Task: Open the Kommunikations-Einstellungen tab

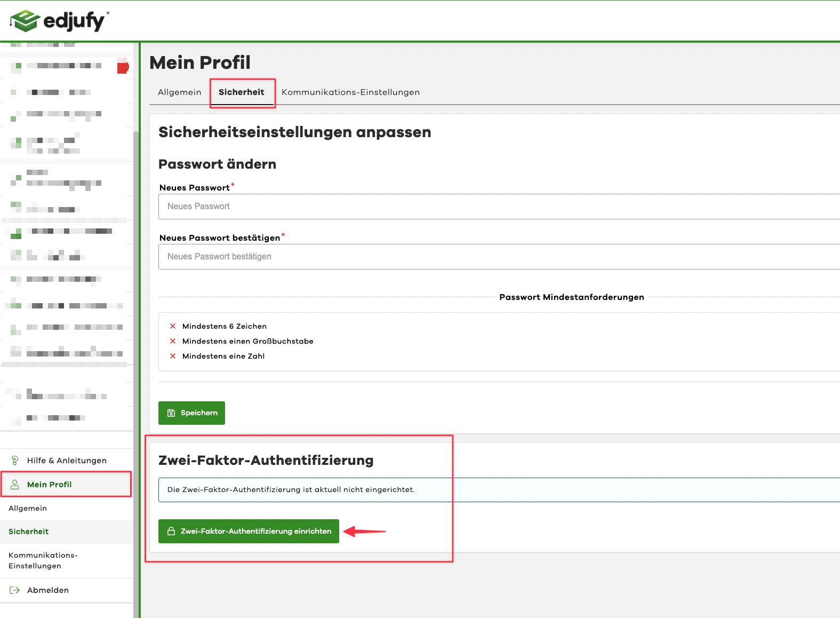Action: click(x=350, y=92)
